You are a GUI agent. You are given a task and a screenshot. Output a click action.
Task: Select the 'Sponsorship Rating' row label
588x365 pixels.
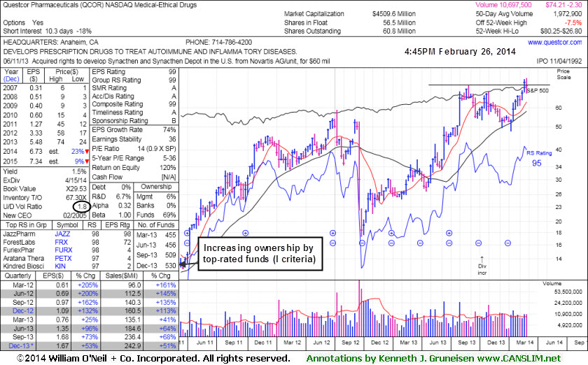click(120, 121)
